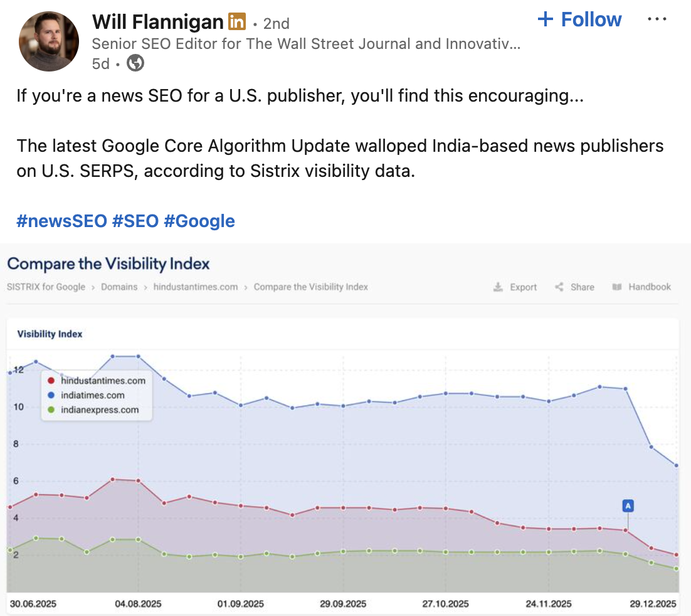This screenshot has width=691, height=616.
Task: Open hindustantimes.com from the breadcrumb
Action: (x=196, y=287)
